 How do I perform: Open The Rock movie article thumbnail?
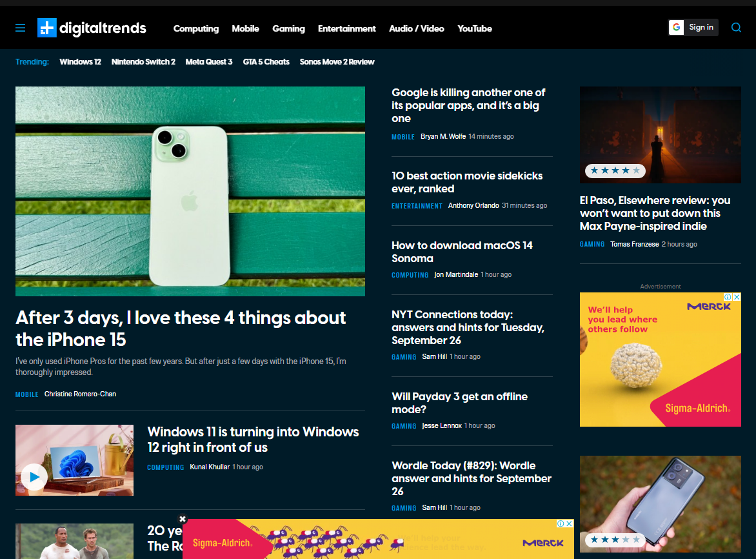[74, 541]
